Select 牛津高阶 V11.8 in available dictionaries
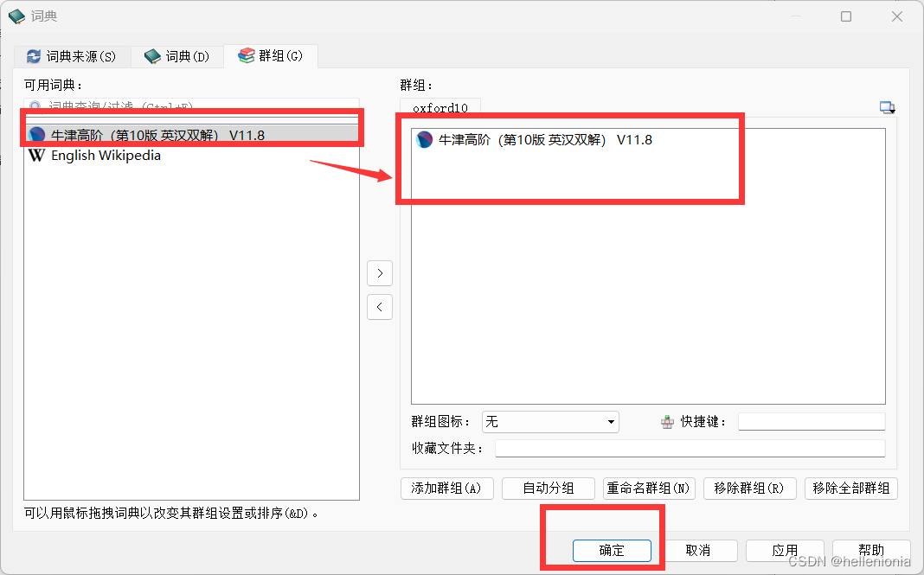 [x=191, y=135]
